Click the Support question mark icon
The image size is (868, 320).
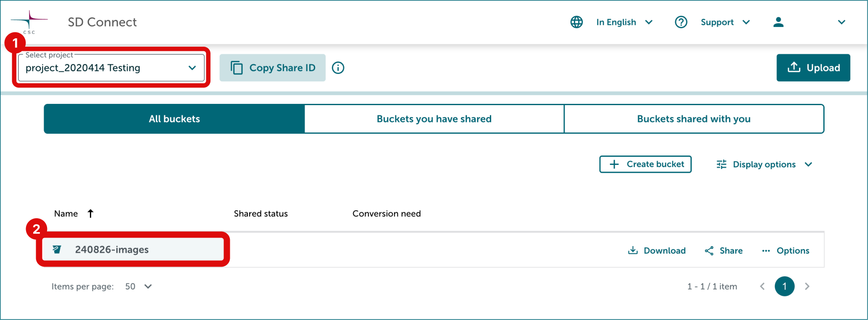click(681, 22)
